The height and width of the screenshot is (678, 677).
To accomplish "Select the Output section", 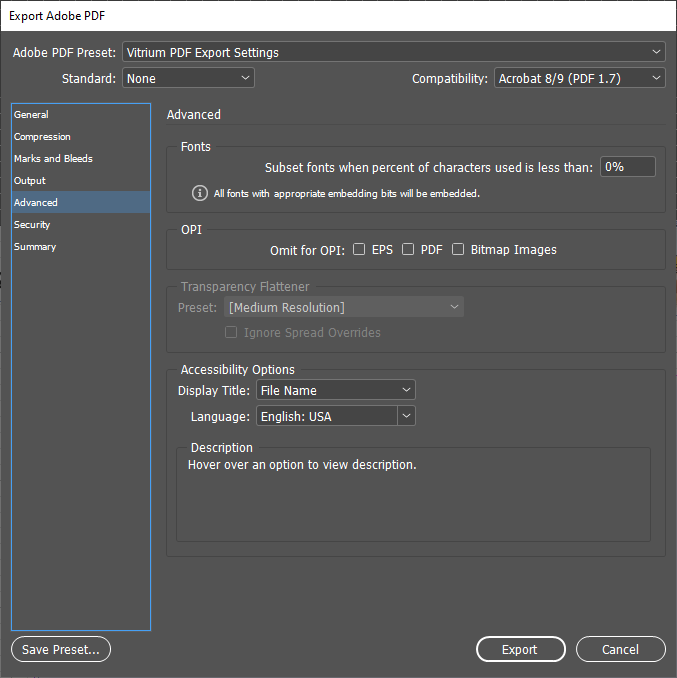I will point(81,181).
